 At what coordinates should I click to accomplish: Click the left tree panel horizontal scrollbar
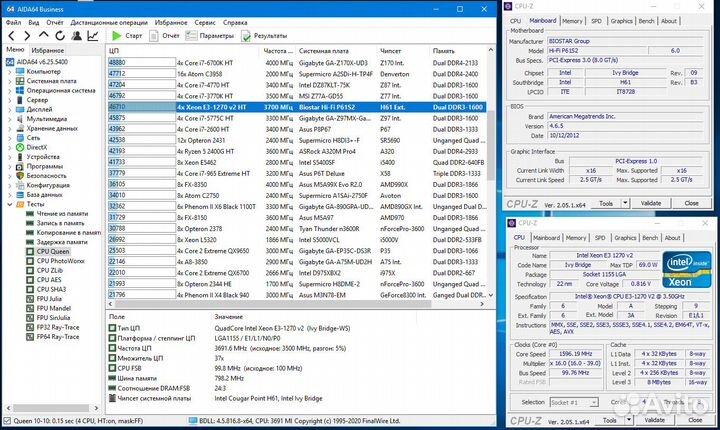(51, 408)
